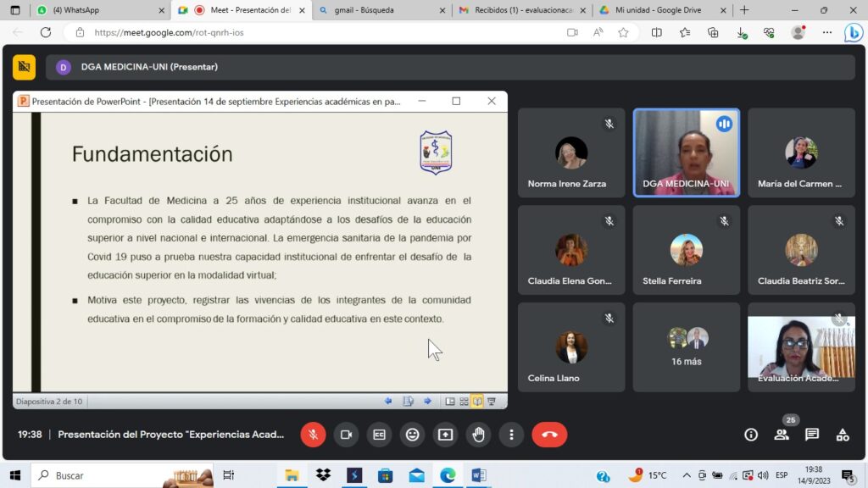This screenshot has width=868, height=488.
Task: Toggle the camera on or off
Action: [x=346, y=435]
